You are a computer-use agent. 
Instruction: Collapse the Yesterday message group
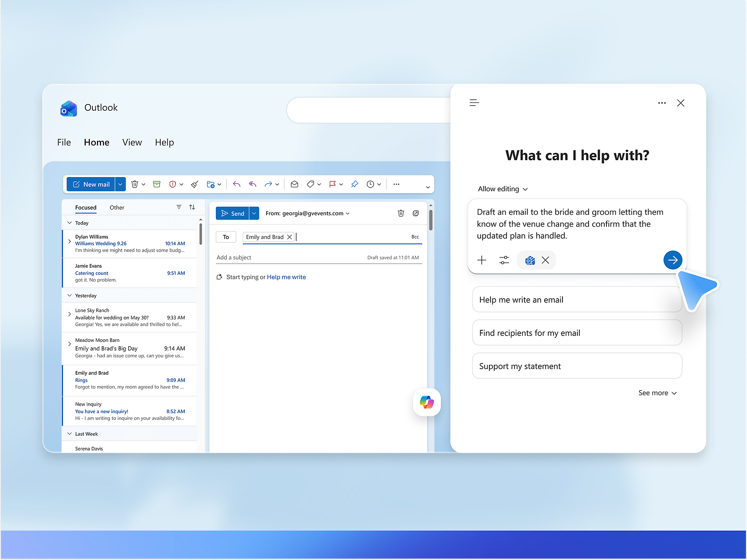pyautogui.click(x=69, y=295)
